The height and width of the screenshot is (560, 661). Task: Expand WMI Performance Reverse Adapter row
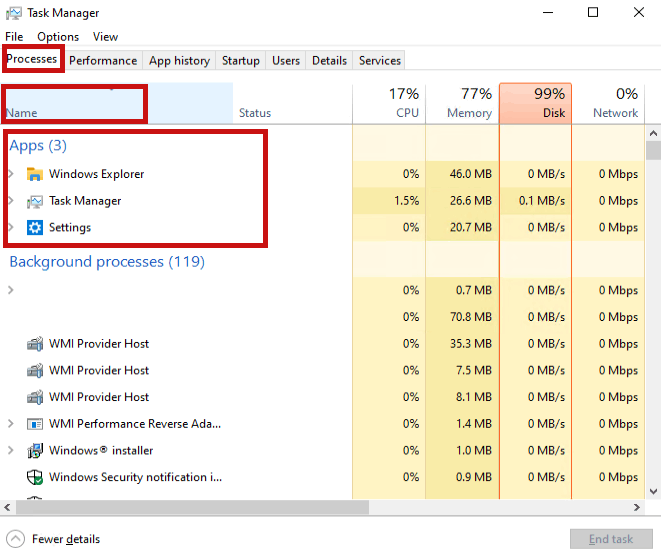11,423
